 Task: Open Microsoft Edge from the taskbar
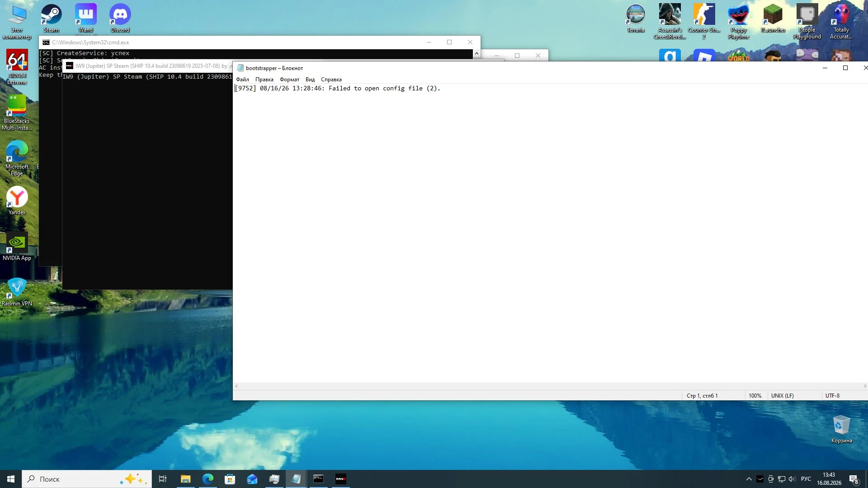click(x=208, y=479)
